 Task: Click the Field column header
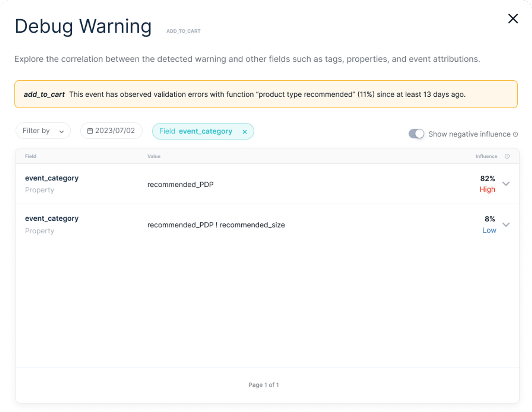[x=30, y=156]
